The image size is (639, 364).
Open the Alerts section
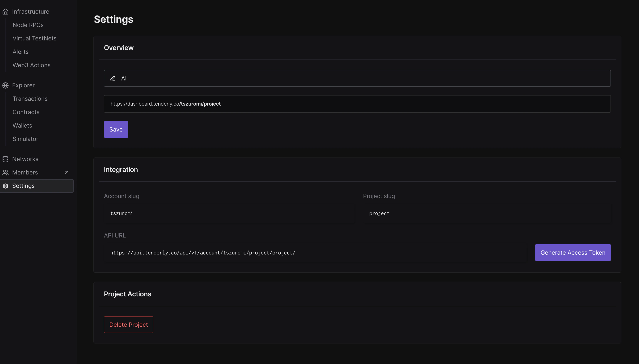click(x=21, y=52)
